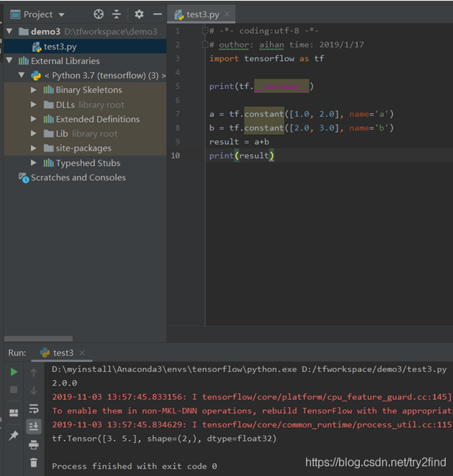Toggle pin tab icon in Run panel
The height and width of the screenshot is (476, 453).
14,436
